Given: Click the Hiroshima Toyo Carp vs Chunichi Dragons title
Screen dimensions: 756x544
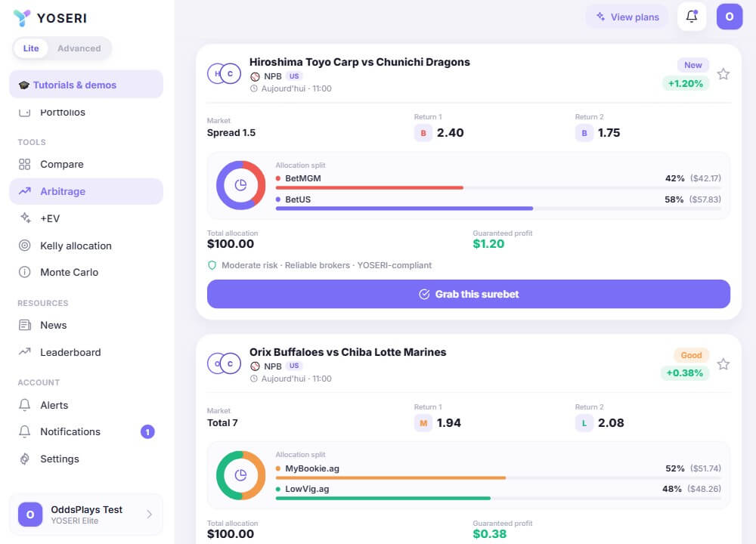Looking at the screenshot, I should pos(360,62).
